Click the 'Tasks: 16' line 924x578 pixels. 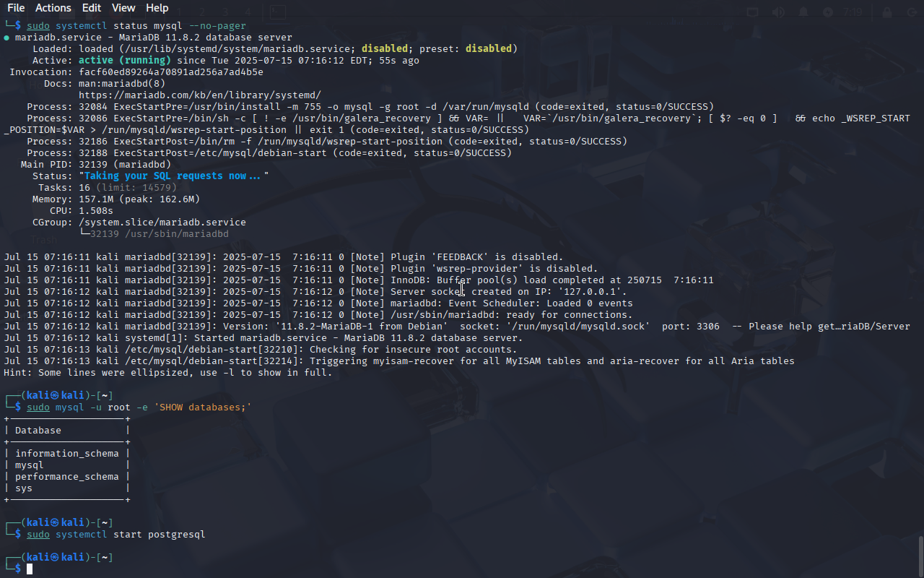108,188
